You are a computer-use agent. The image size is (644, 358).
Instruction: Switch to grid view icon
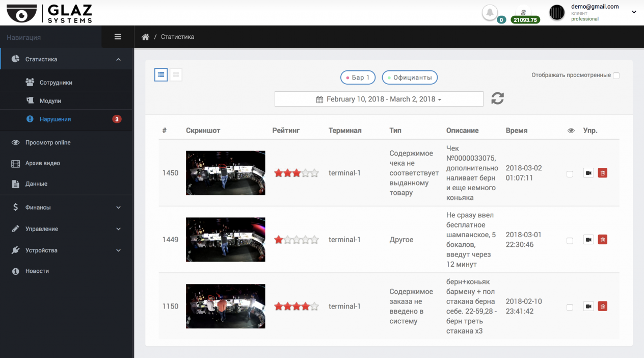(176, 75)
